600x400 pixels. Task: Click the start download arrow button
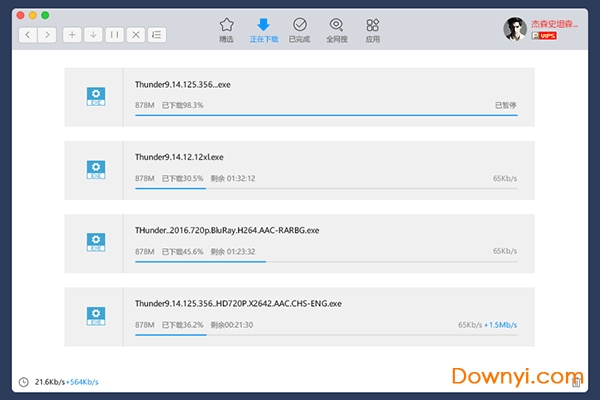click(93, 35)
